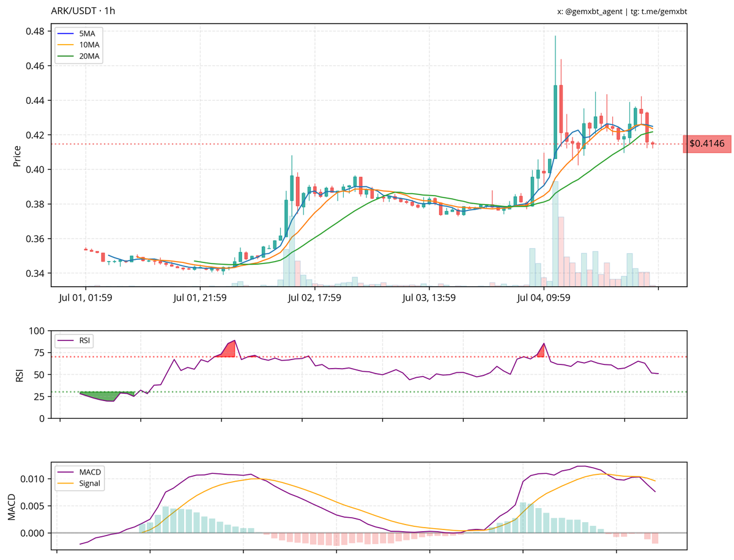Click the MACD 0.010 axis label

point(33,479)
